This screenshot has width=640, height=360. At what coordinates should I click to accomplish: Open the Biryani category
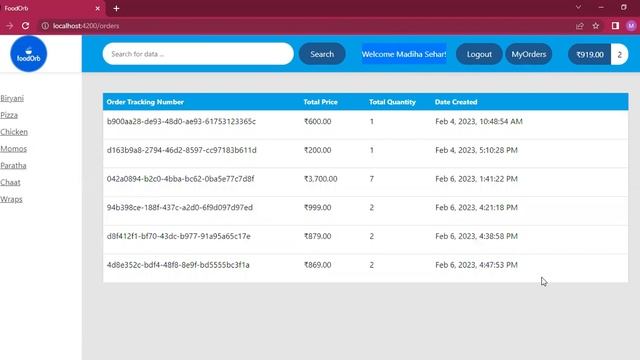tap(12, 98)
